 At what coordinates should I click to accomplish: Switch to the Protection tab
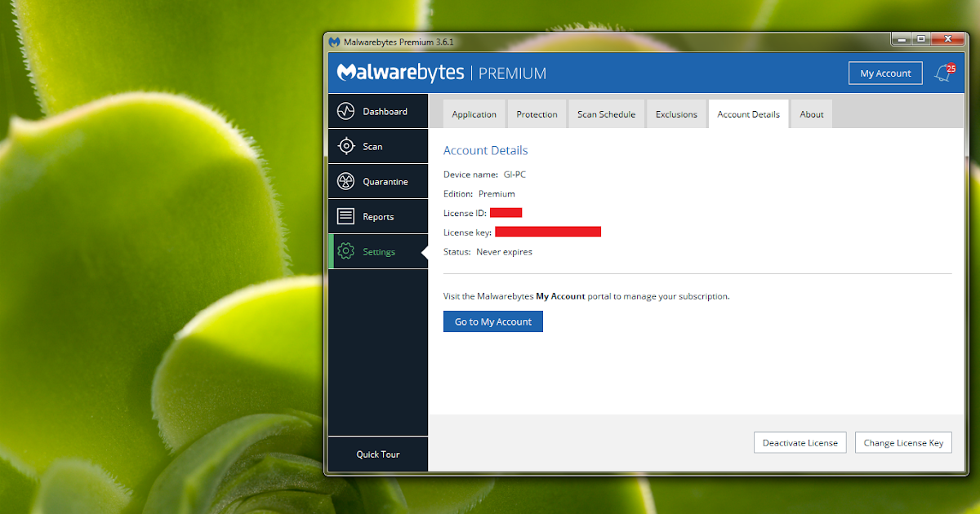click(x=537, y=114)
